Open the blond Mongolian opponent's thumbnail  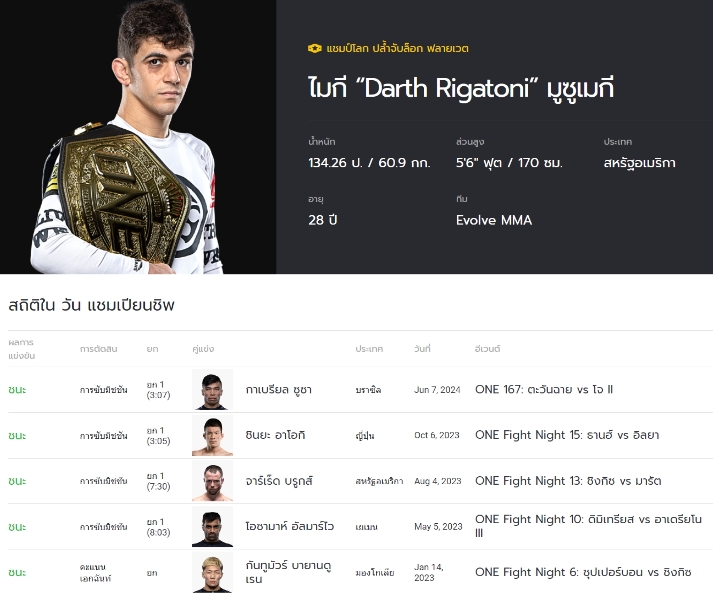(x=212, y=573)
